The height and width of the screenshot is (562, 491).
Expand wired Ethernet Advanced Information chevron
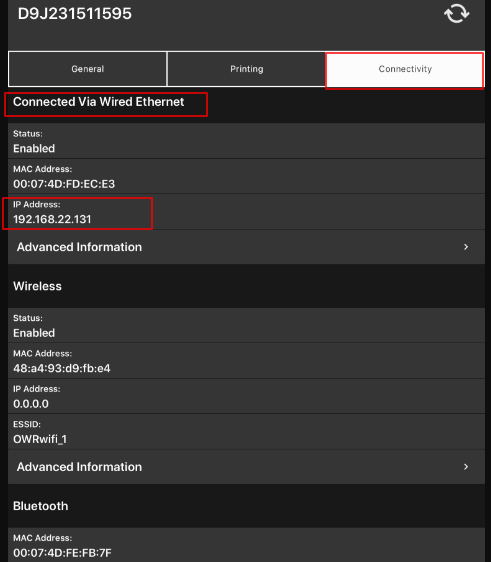pyautogui.click(x=466, y=247)
